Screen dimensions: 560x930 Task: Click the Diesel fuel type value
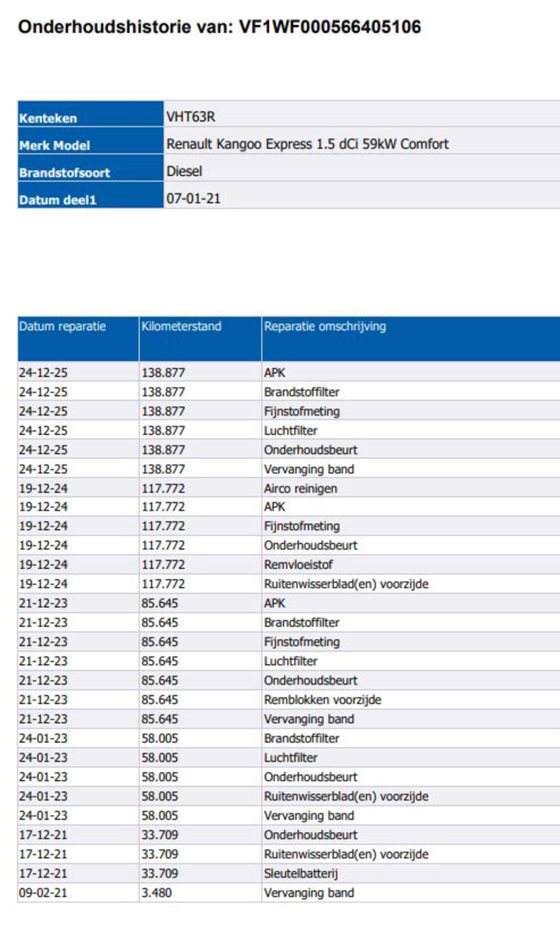point(184,171)
